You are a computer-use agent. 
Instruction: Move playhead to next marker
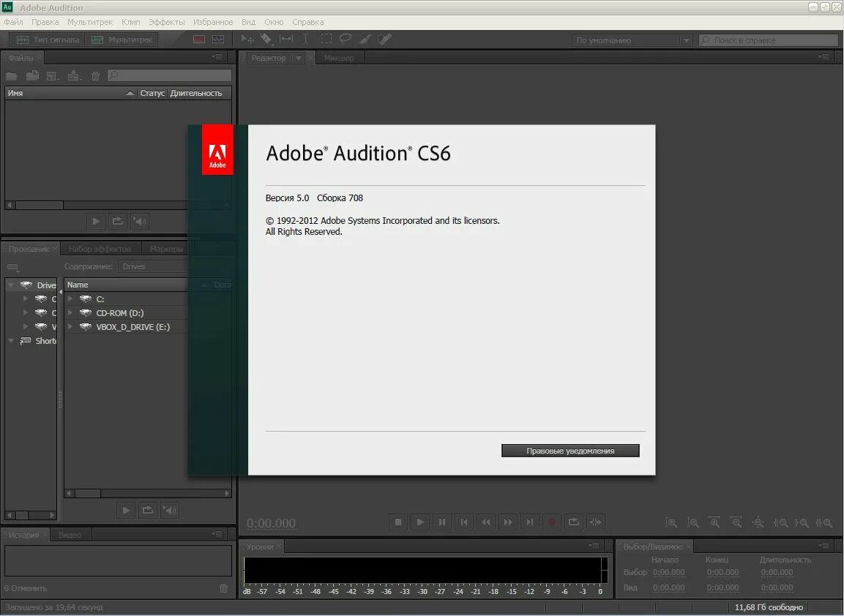[x=530, y=522]
